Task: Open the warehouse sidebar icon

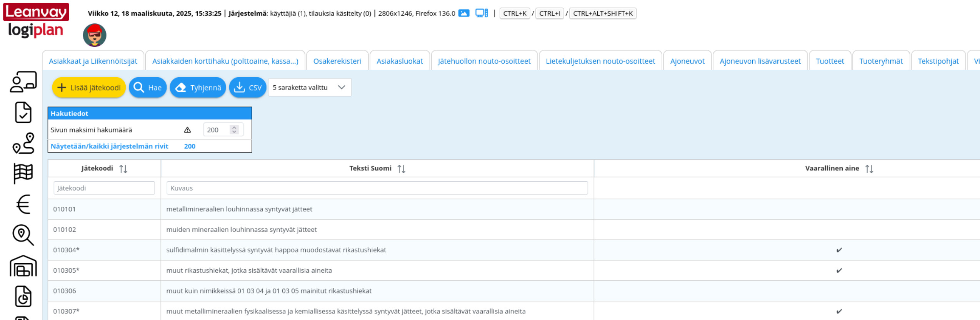Action: pyautogui.click(x=23, y=266)
